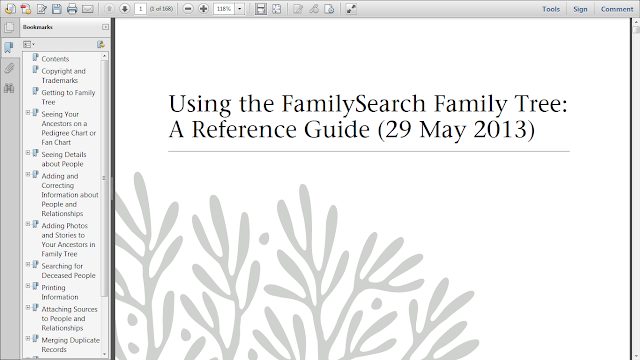Send file by email envelope icon
Viewport: 640px width, 360px height.
[88, 9]
